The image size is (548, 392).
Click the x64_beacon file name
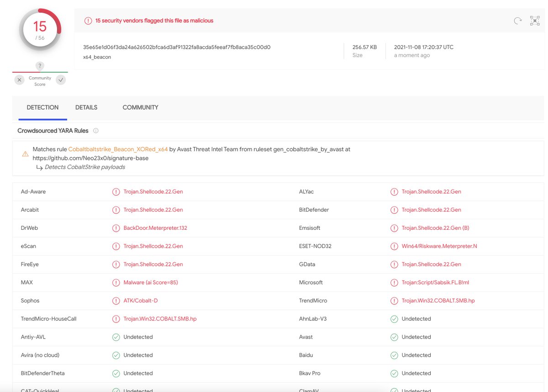click(x=97, y=57)
